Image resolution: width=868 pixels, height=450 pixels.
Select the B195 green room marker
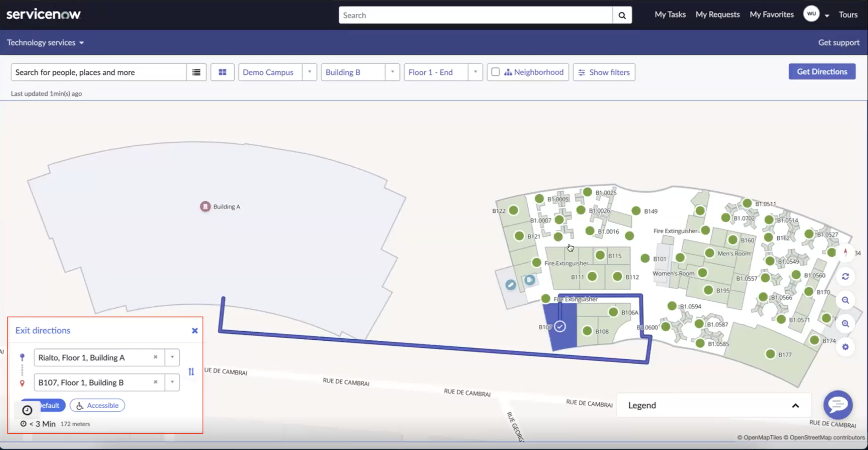(x=708, y=290)
